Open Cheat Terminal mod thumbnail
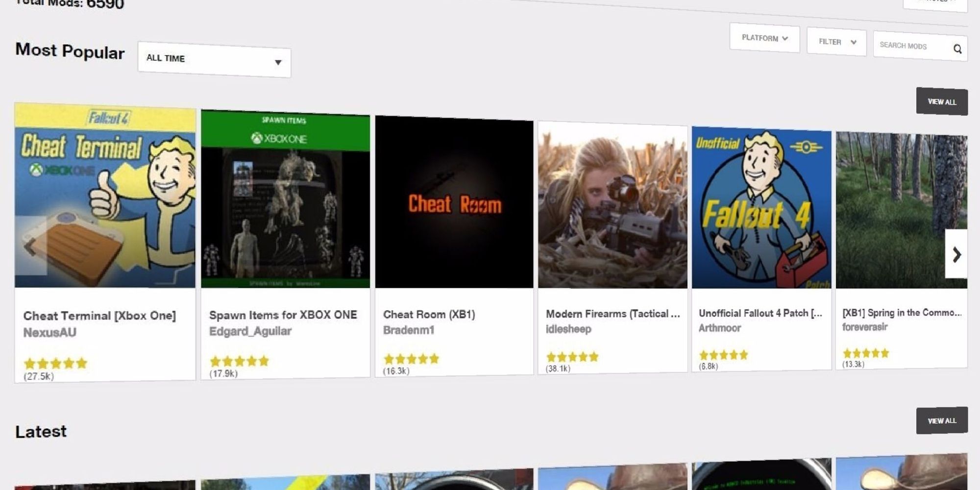This screenshot has height=490, width=980. [105, 196]
